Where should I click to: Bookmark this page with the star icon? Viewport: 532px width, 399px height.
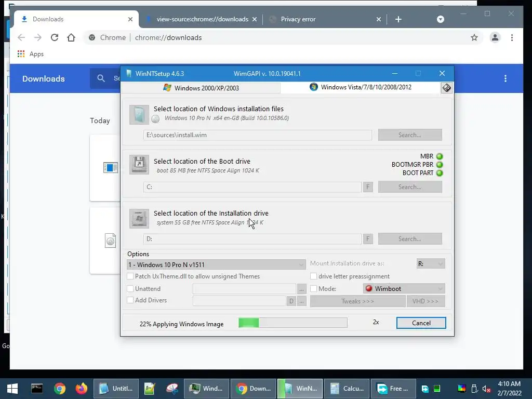(x=474, y=37)
